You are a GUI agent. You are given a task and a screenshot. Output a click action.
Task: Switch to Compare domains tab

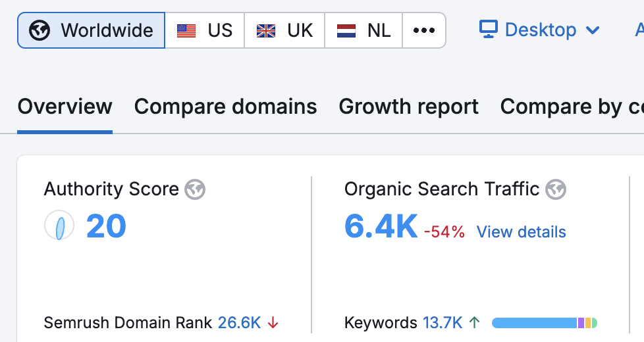pos(225,107)
